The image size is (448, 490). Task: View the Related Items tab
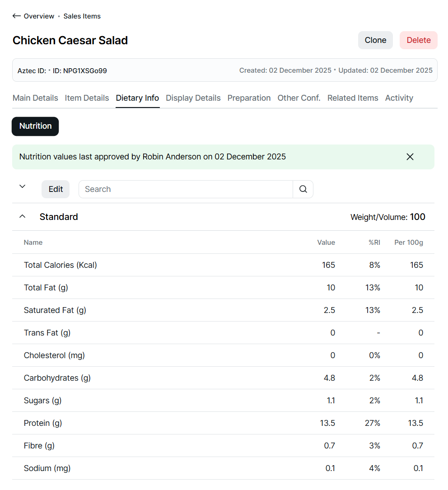pos(353,98)
